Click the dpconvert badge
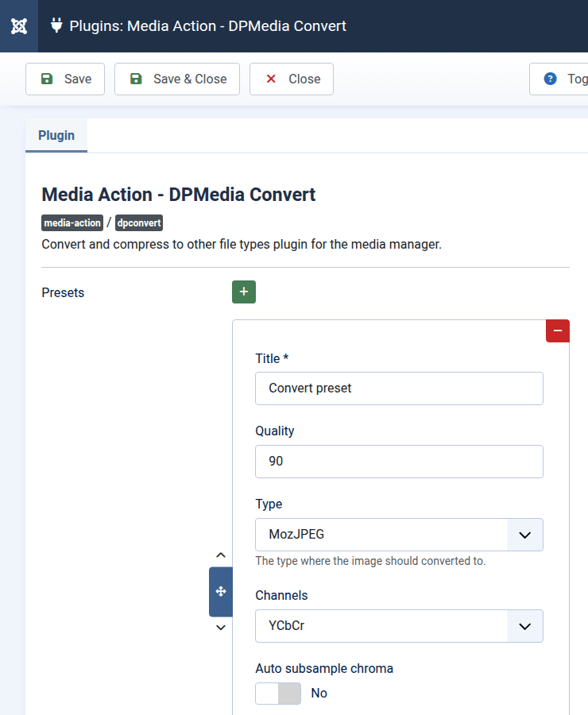The height and width of the screenshot is (715, 588). [x=139, y=223]
